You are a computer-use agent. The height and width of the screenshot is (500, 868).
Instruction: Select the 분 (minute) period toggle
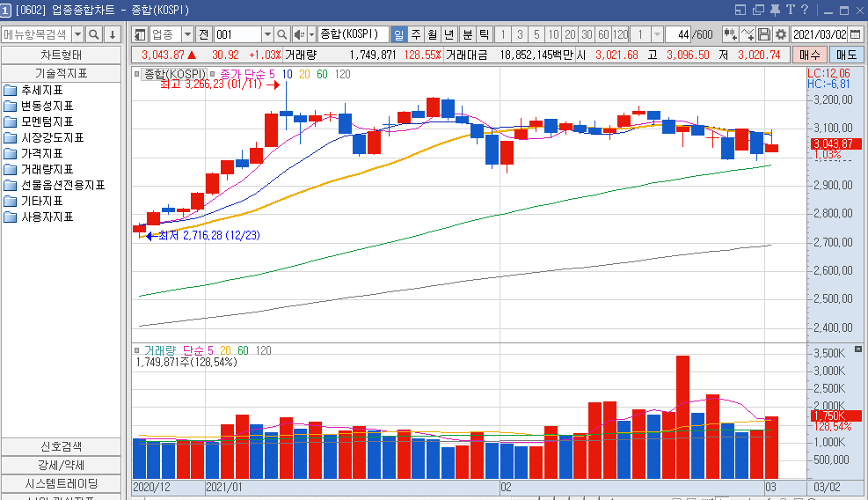click(468, 34)
